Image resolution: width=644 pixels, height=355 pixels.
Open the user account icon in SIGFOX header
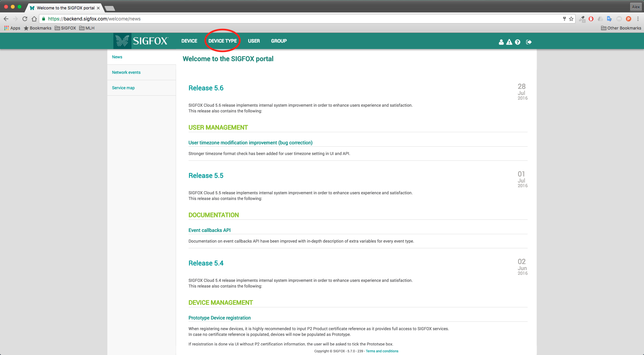click(501, 42)
